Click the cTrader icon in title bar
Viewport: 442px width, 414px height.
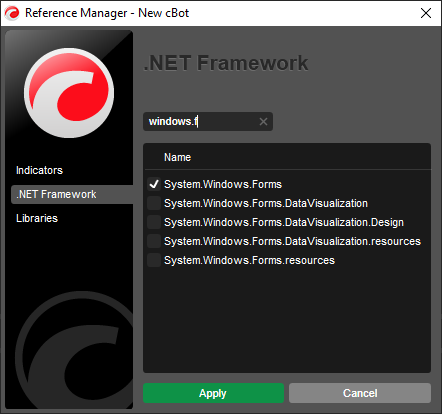point(12,13)
